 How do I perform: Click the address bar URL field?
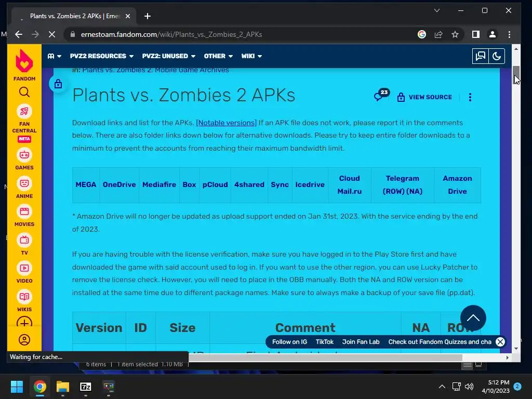237,34
